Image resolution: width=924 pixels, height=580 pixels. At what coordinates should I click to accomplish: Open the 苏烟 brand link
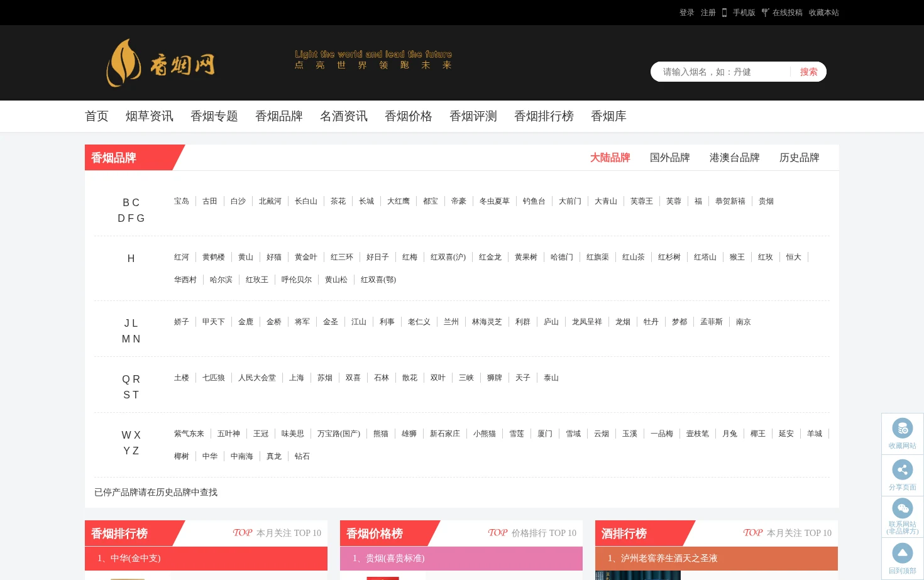(x=325, y=378)
